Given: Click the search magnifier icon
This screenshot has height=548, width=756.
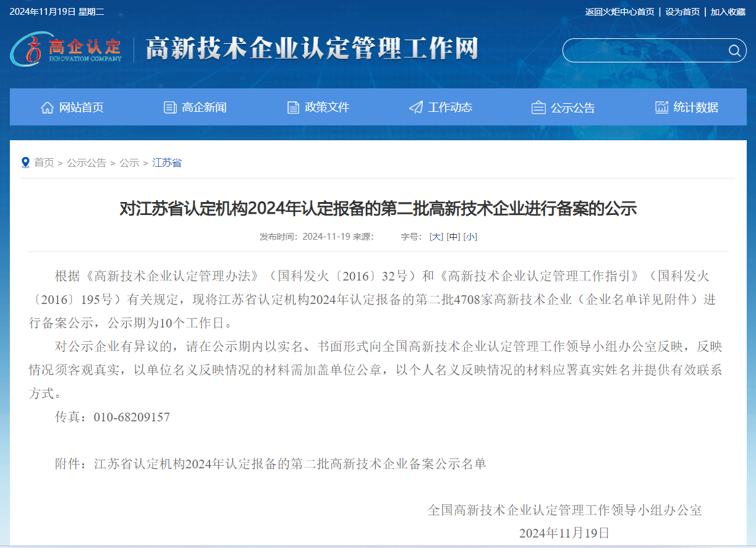Looking at the screenshot, I should pyautogui.click(x=734, y=51).
